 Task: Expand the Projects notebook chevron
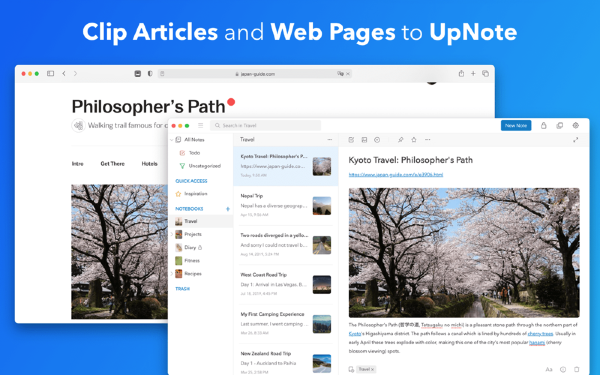pos(171,234)
